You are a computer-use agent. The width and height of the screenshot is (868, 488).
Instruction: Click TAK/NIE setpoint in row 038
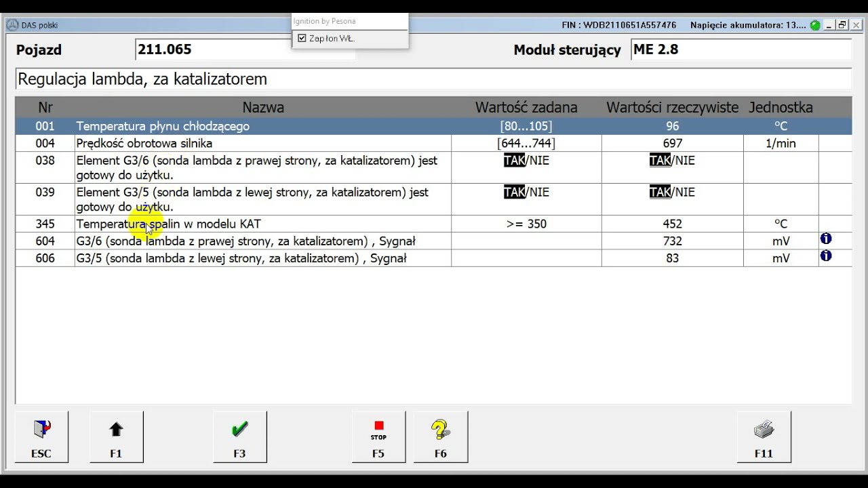[x=526, y=161]
